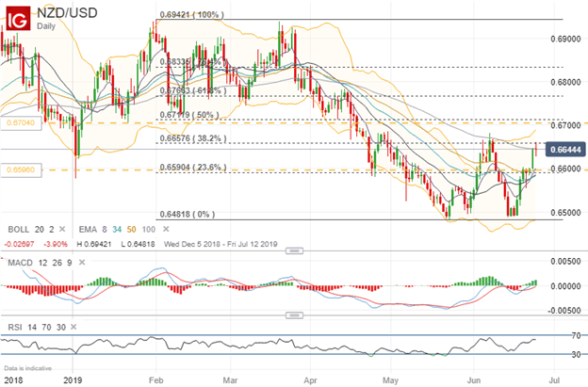
Task: Click the Mar label on time axis
Action: (230, 380)
